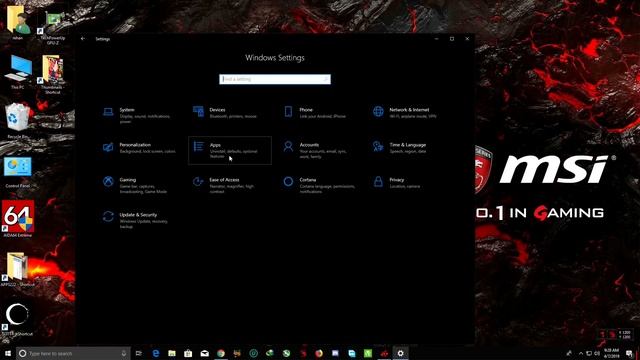
Task: Select the AIDA64 Extreme desktop shortcut
Action: 18,219
